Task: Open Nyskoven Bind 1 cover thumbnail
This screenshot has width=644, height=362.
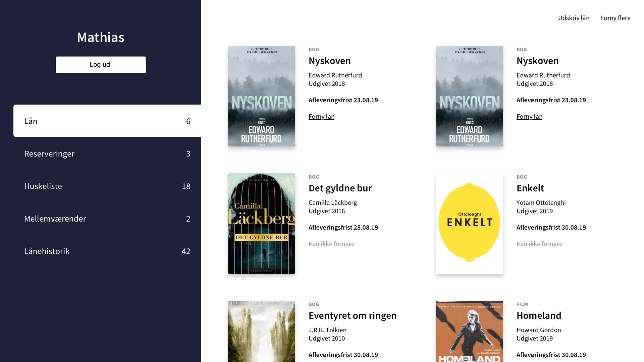Action: pos(262,96)
